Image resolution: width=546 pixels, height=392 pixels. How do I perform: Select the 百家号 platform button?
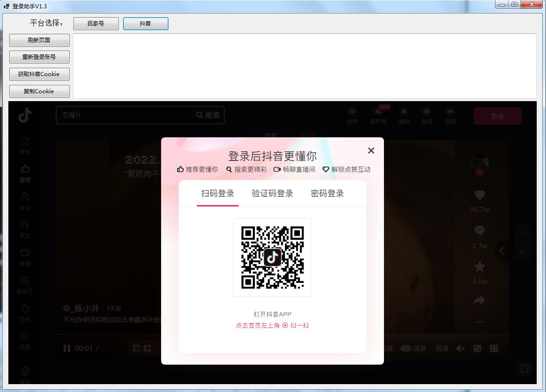[96, 23]
